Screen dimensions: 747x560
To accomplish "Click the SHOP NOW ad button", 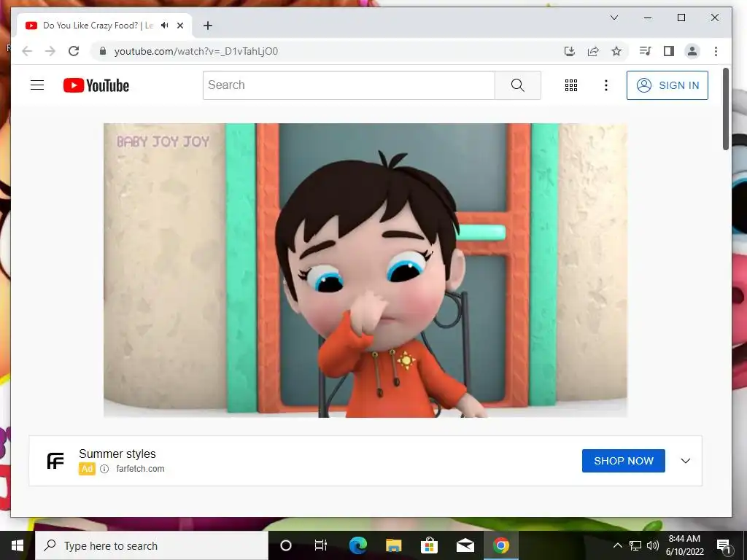I will (623, 461).
